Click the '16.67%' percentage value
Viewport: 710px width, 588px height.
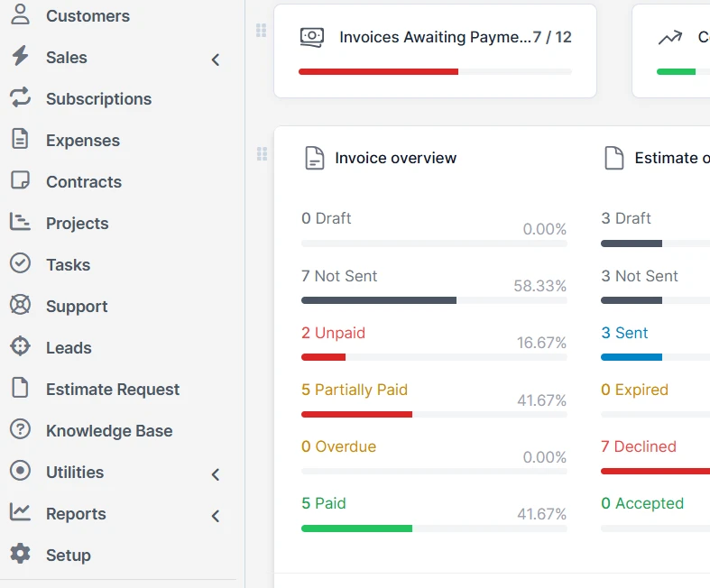pos(541,343)
